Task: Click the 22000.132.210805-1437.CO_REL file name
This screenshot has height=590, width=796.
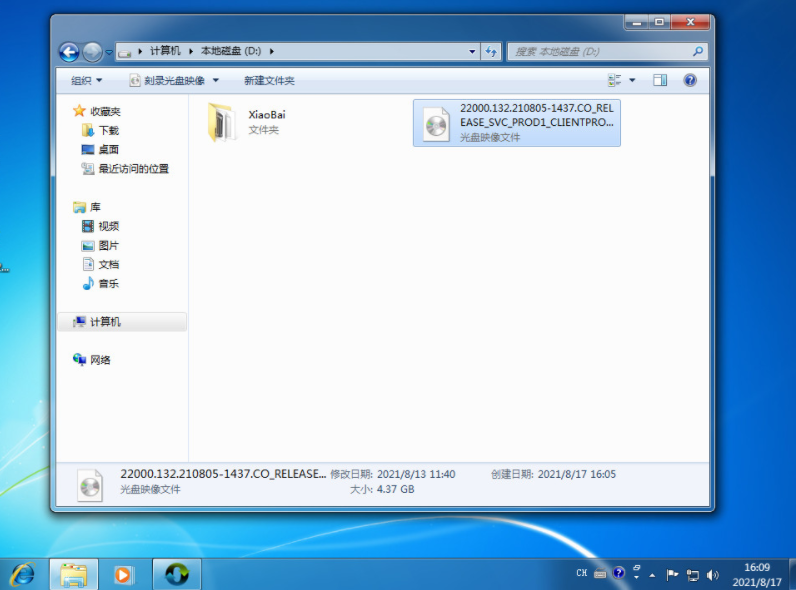Action: pyautogui.click(x=537, y=115)
